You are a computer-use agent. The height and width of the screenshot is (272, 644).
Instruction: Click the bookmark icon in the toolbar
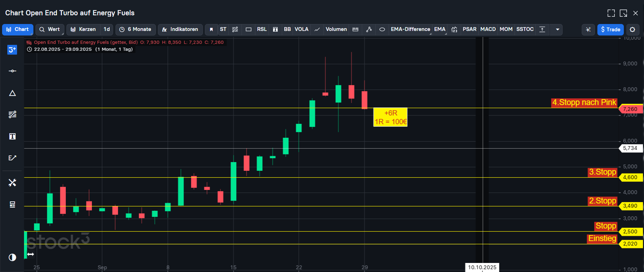[x=211, y=30]
